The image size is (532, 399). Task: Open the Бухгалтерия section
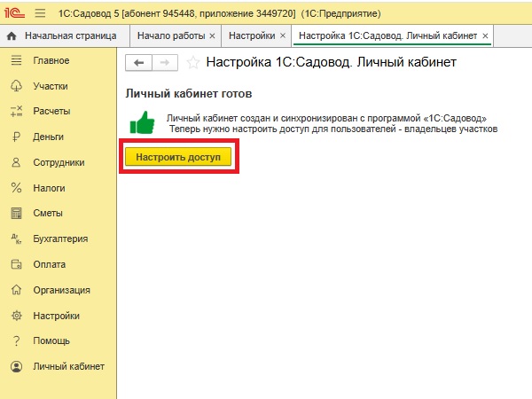(x=60, y=239)
